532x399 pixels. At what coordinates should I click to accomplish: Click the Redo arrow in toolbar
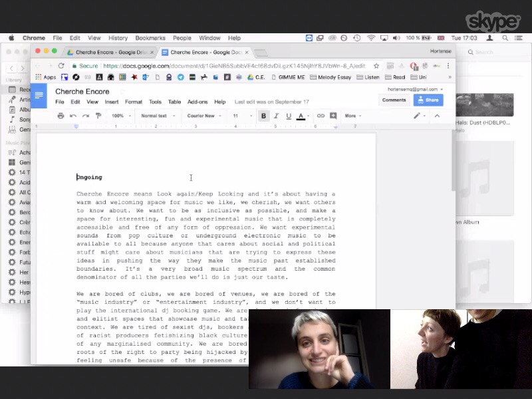click(85, 116)
